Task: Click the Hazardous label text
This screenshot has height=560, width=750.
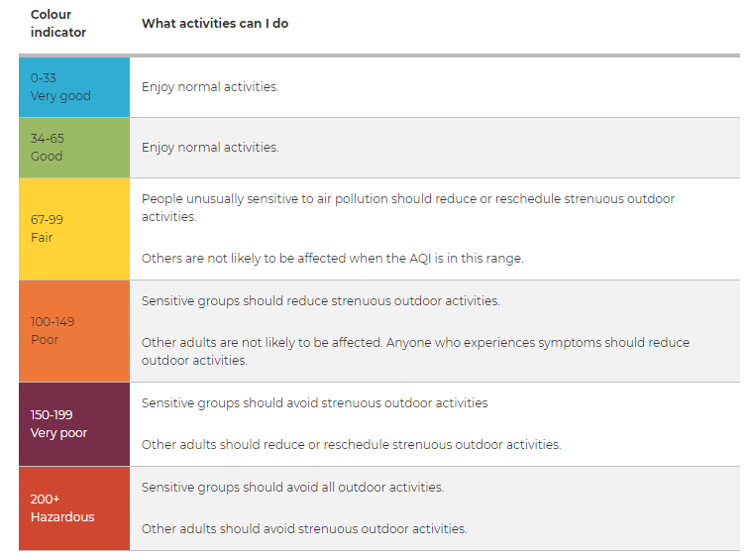Action: click(62, 517)
